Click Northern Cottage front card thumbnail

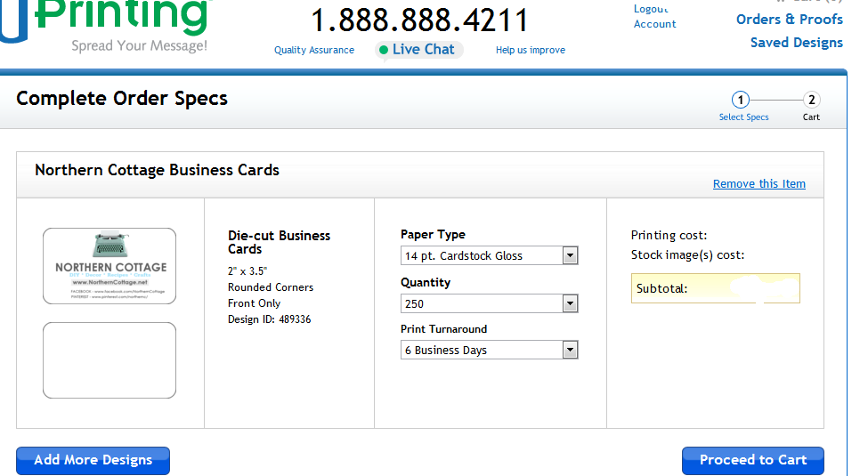tap(110, 266)
